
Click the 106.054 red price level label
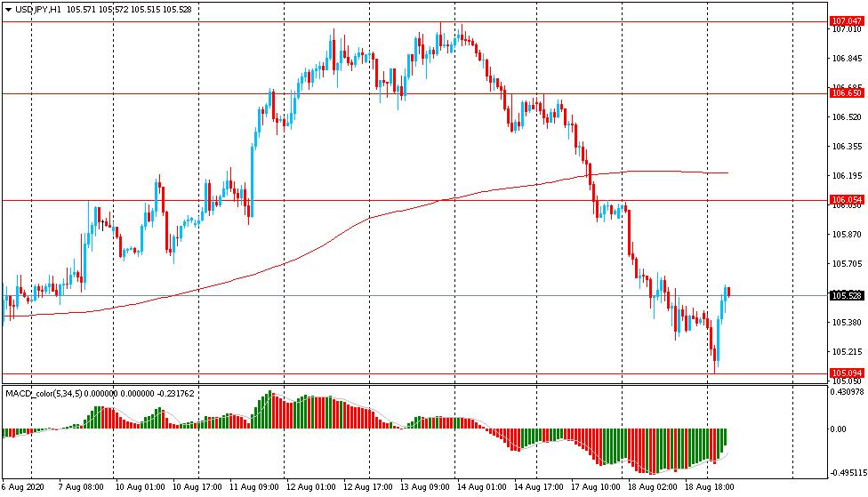(847, 199)
